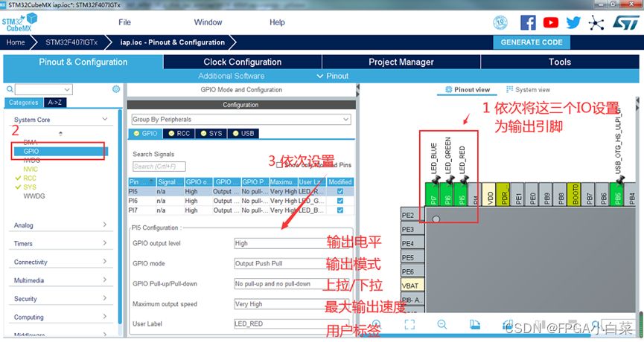The width and height of the screenshot is (644, 342).
Task: Click the zoom out icon in pinout toolbar
Action: (442, 324)
